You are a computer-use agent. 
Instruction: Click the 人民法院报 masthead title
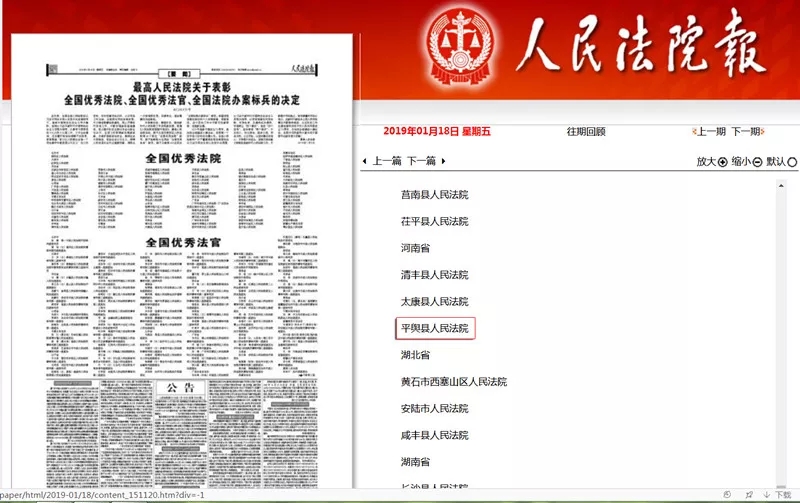coord(640,45)
